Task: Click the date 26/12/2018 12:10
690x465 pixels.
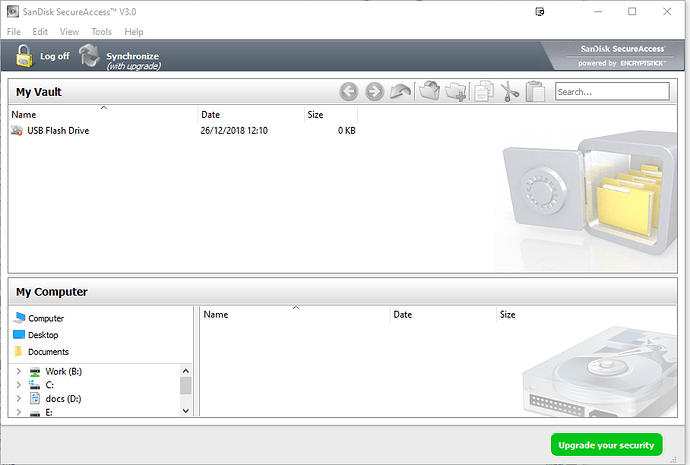Action: point(234,131)
